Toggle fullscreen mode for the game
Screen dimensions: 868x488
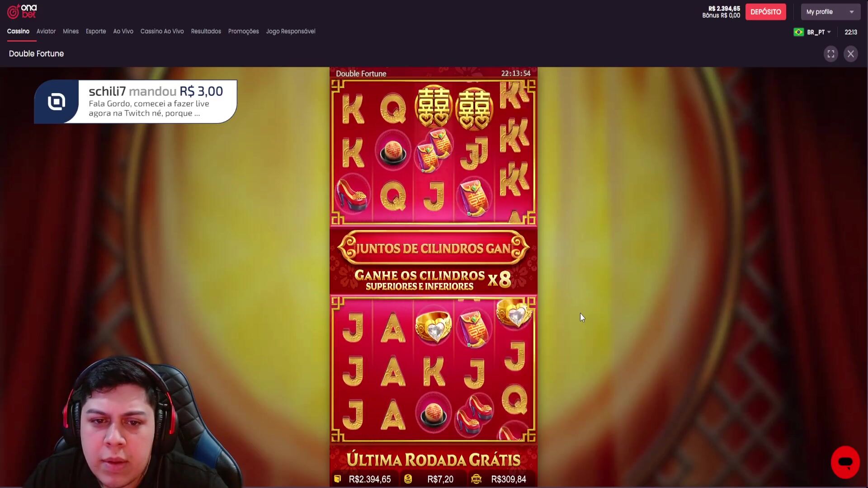point(830,54)
